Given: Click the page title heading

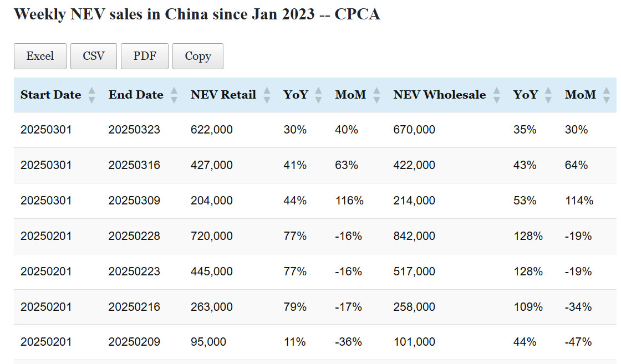Looking at the screenshot, I should 197,14.
